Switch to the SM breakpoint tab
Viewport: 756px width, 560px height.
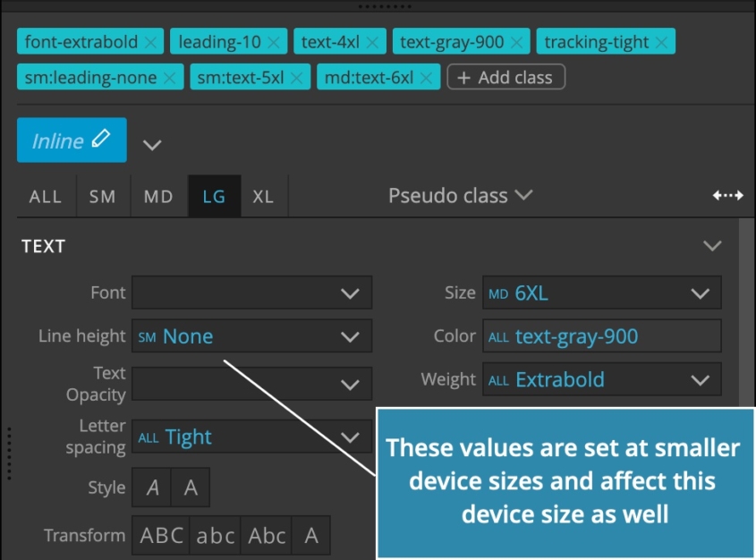(103, 195)
